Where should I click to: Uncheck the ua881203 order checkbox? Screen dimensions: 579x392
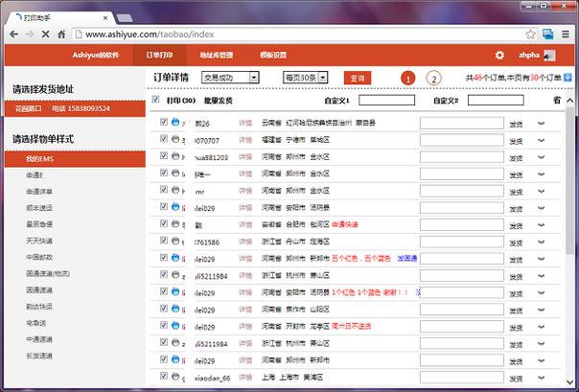pyautogui.click(x=164, y=155)
